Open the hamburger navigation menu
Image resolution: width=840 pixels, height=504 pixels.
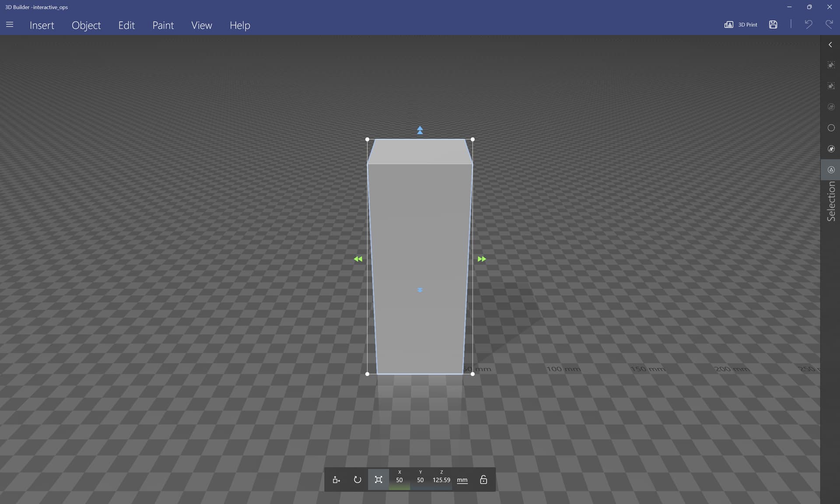10,25
